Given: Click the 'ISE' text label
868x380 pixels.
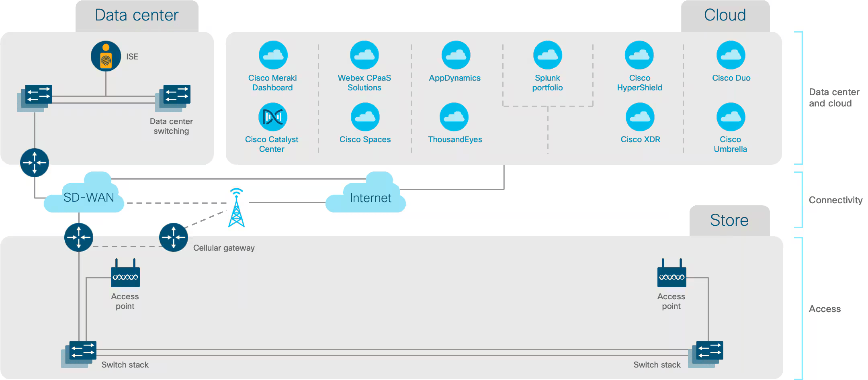Looking at the screenshot, I should (132, 57).
